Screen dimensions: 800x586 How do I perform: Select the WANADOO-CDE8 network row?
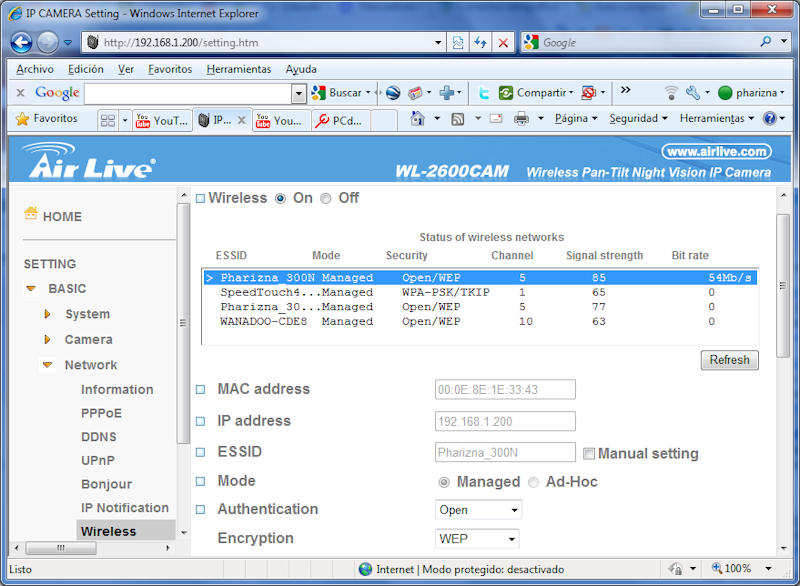pos(480,321)
